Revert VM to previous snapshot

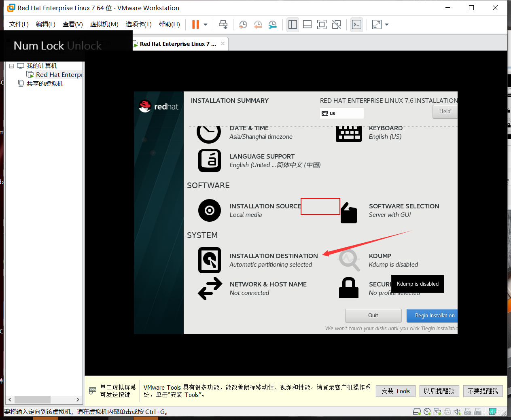[258, 25]
